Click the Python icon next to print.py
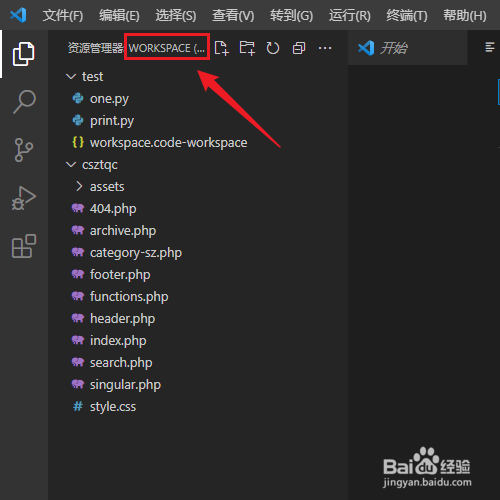 point(78,120)
